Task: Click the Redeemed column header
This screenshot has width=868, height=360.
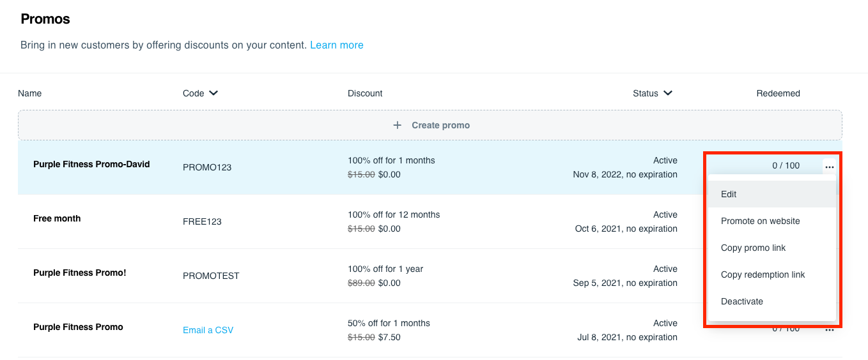Action: [x=778, y=93]
